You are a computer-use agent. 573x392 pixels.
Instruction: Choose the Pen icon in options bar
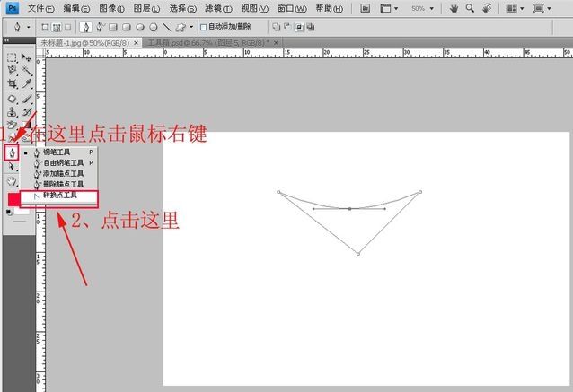coord(86,27)
